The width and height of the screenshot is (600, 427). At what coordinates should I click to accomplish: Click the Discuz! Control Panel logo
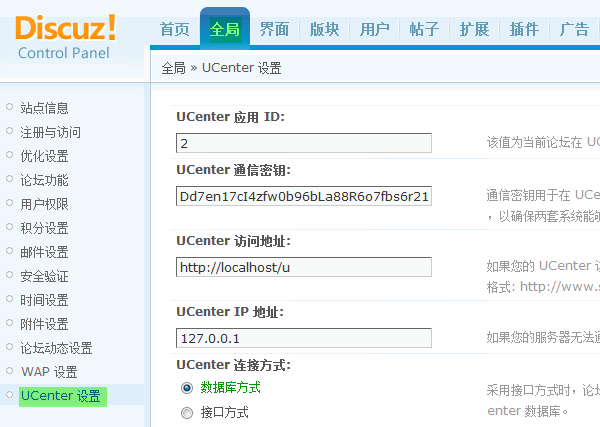point(66,35)
